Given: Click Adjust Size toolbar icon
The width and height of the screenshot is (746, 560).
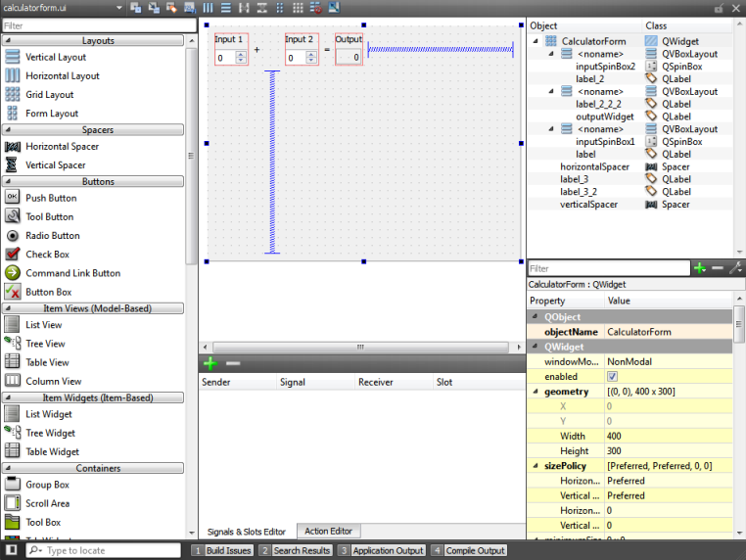Looking at the screenshot, I should 334,8.
